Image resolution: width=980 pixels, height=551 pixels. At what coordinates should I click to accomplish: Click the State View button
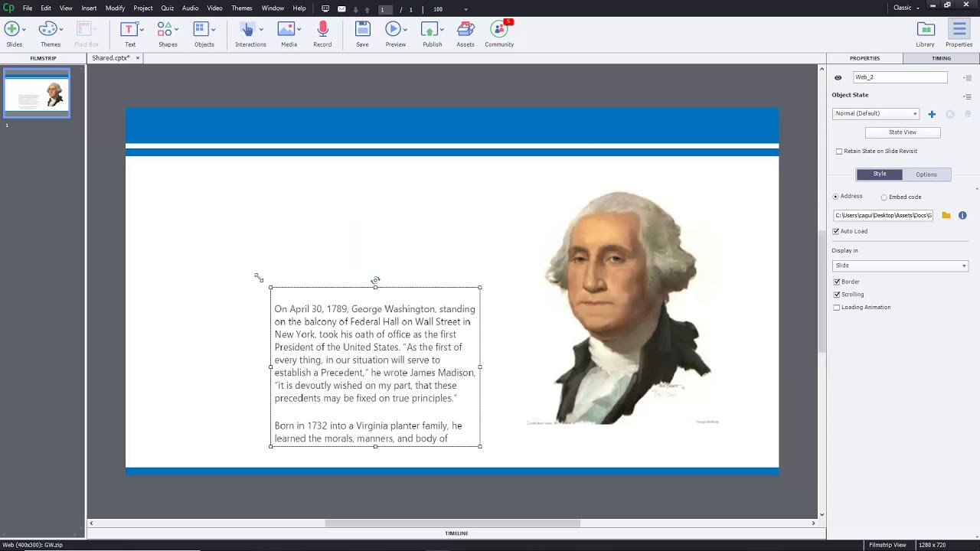[x=903, y=132]
